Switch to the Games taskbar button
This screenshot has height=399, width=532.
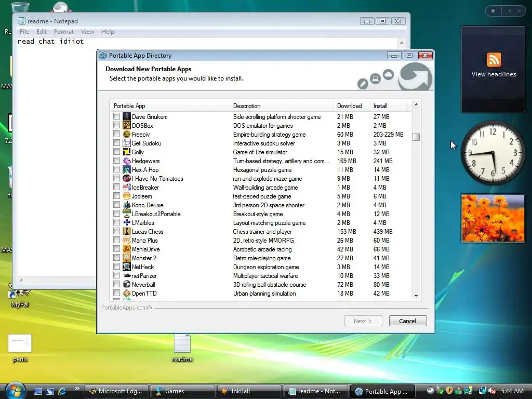coord(182,391)
